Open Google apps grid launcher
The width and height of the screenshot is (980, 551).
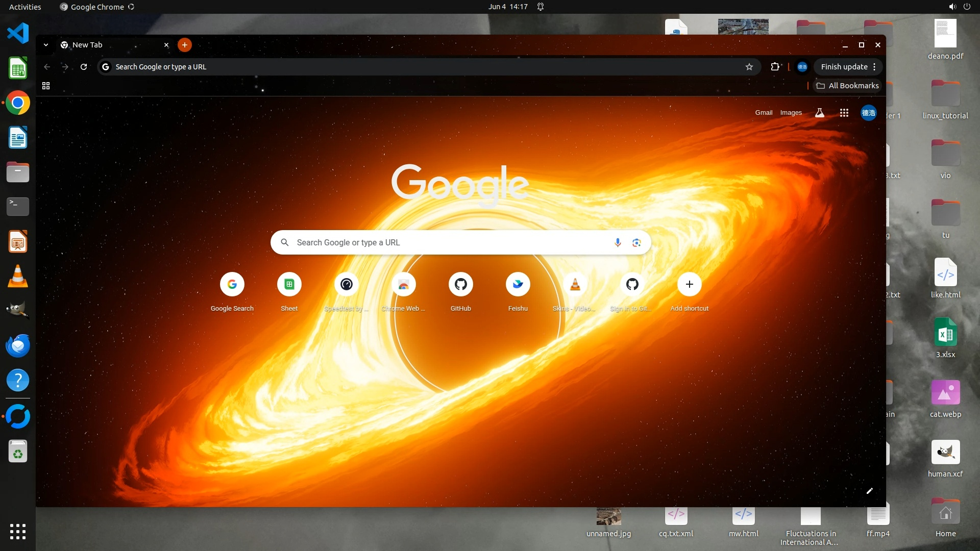pos(844,113)
